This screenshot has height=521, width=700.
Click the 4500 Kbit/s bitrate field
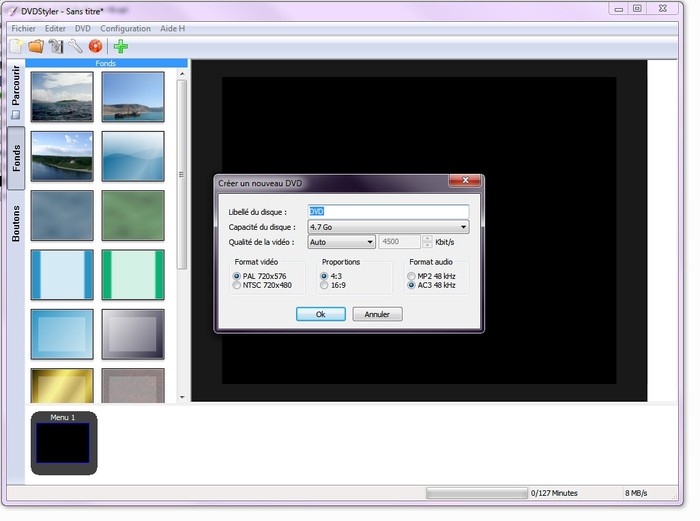point(400,242)
